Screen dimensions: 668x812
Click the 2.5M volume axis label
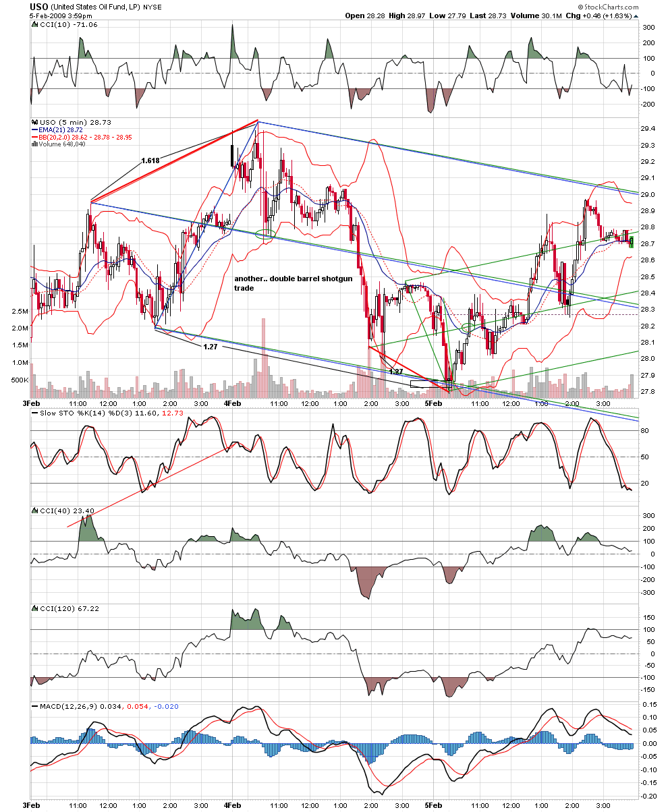[x=21, y=312]
